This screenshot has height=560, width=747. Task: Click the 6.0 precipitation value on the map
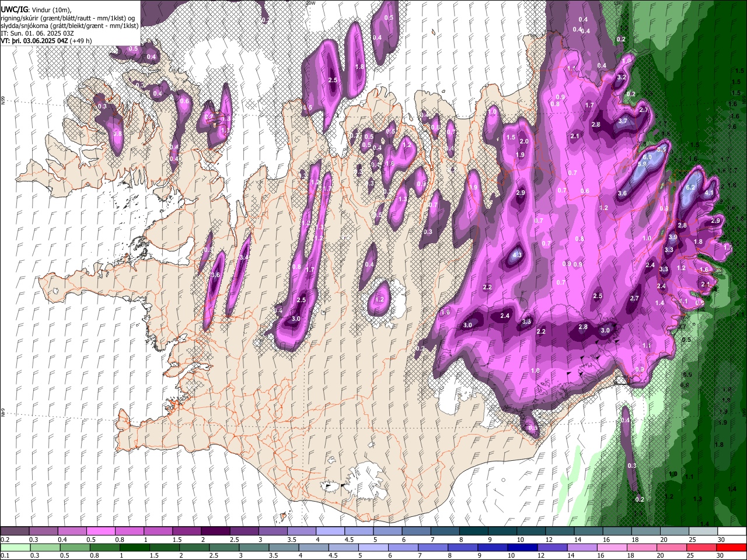(x=647, y=157)
